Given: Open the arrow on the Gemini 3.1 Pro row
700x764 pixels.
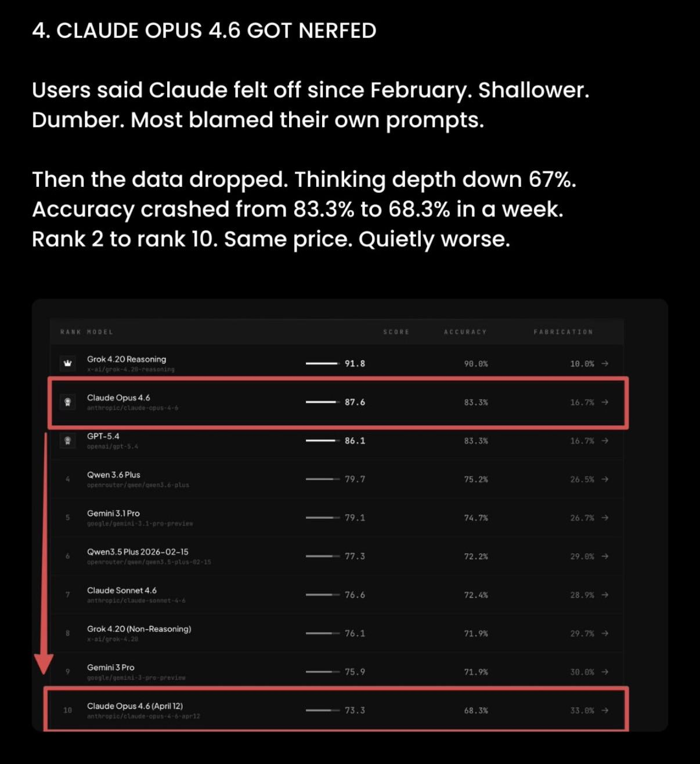Looking at the screenshot, I should (x=605, y=517).
